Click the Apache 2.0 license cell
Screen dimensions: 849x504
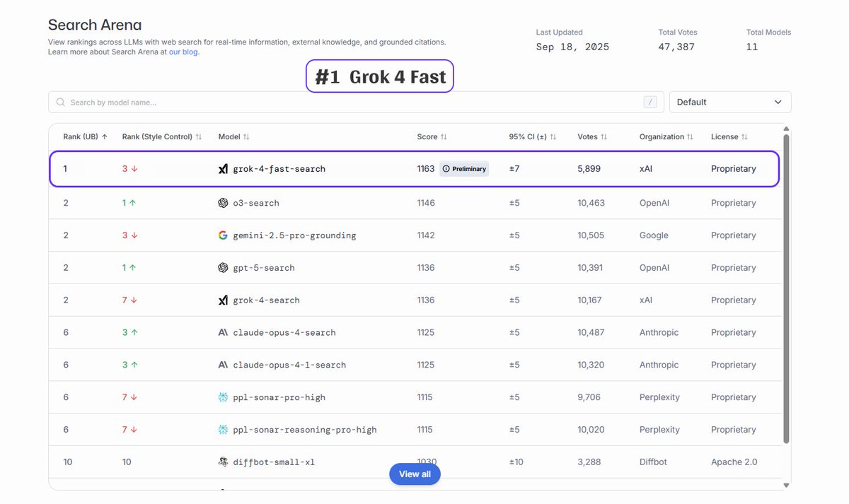pos(734,462)
